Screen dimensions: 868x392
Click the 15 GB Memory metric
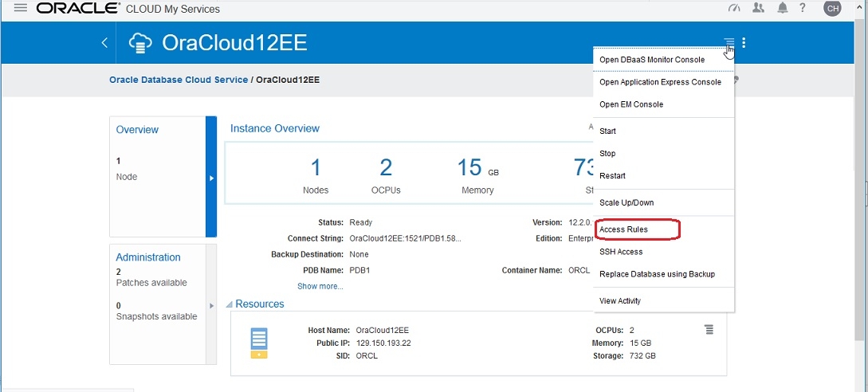pyautogui.click(x=478, y=176)
